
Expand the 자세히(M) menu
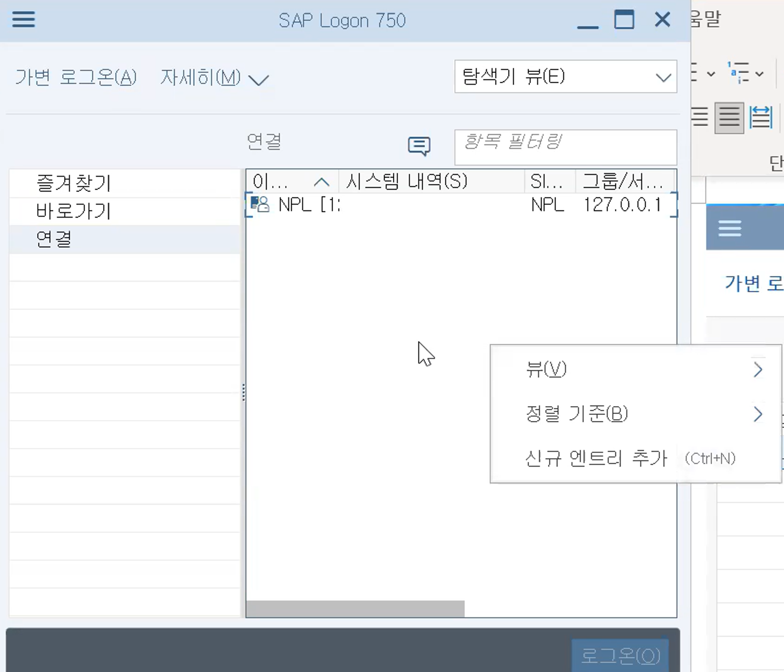point(214,78)
